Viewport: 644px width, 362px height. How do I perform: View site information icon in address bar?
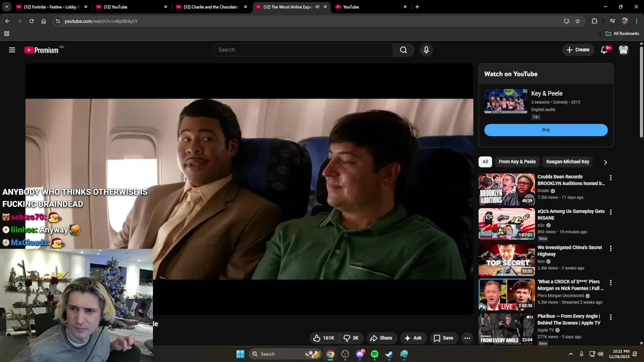tap(58, 21)
